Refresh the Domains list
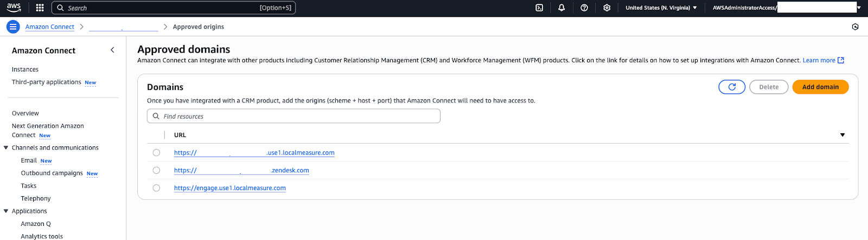The image size is (868, 240). pos(732,87)
